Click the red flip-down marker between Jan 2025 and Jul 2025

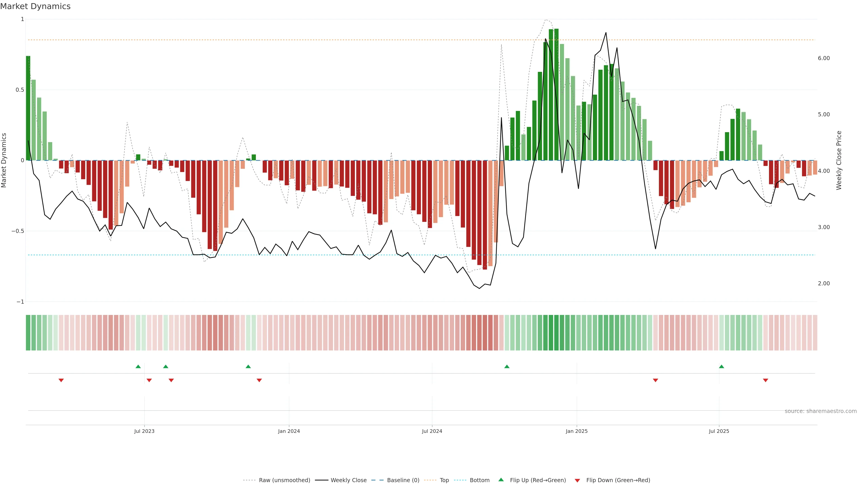coord(655,380)
